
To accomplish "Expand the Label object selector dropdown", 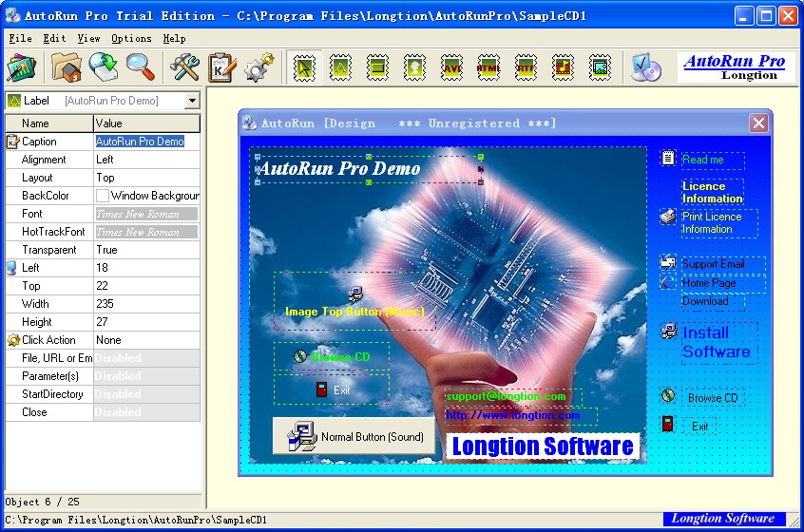I will coord(192,101).
